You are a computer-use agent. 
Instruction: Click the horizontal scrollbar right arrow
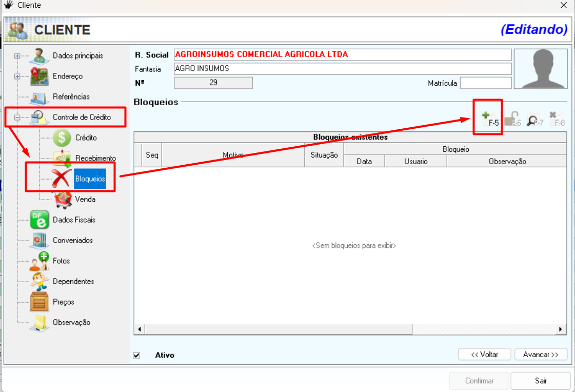pos(561,329)
